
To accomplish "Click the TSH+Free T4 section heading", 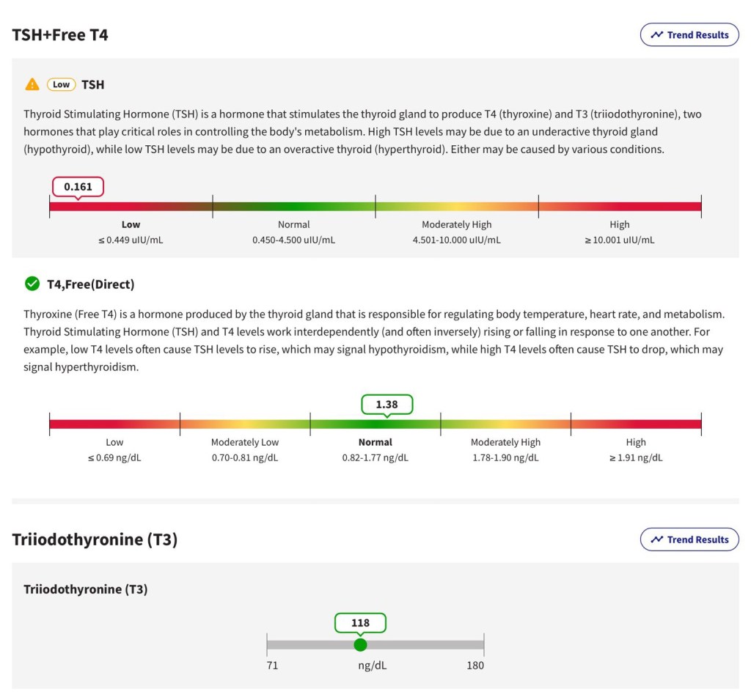I will pyautogui.click(x=60, y=34).
